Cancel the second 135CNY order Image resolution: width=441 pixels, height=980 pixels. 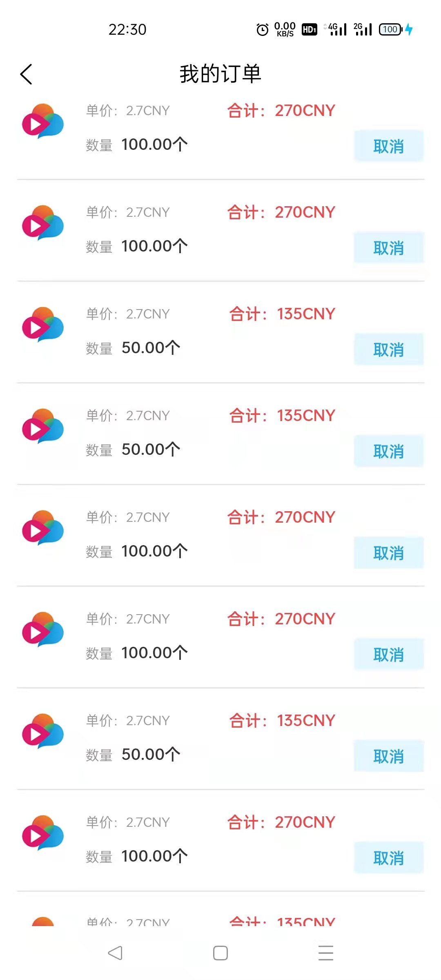pos(388,451)
